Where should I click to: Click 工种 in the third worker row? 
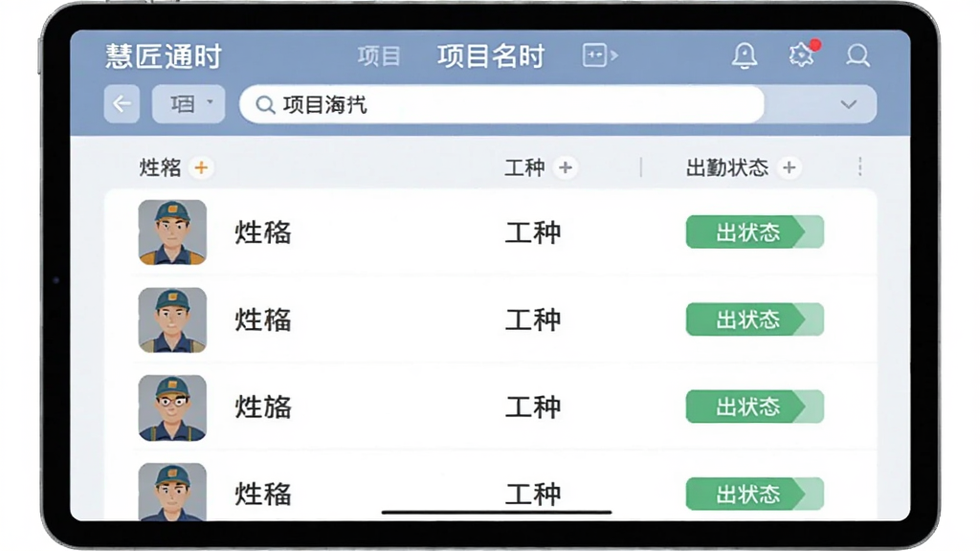pyautogui.click(x=533, y=408)
